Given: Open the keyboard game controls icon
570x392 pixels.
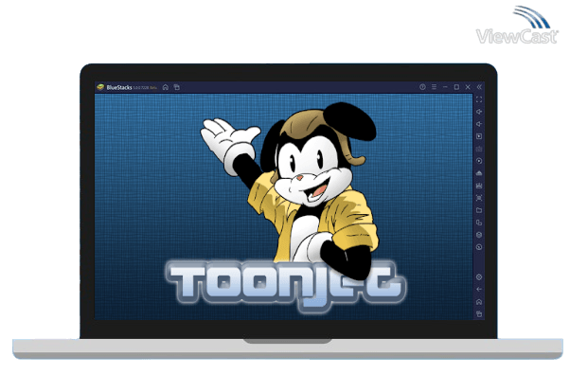Looking at the screenshot, I should click(479, 149).
